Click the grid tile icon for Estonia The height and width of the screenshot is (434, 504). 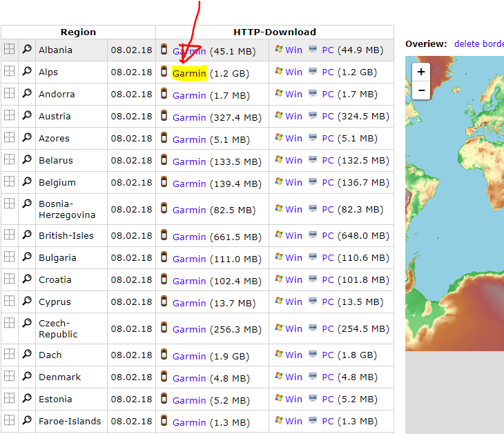pos(10,398)
